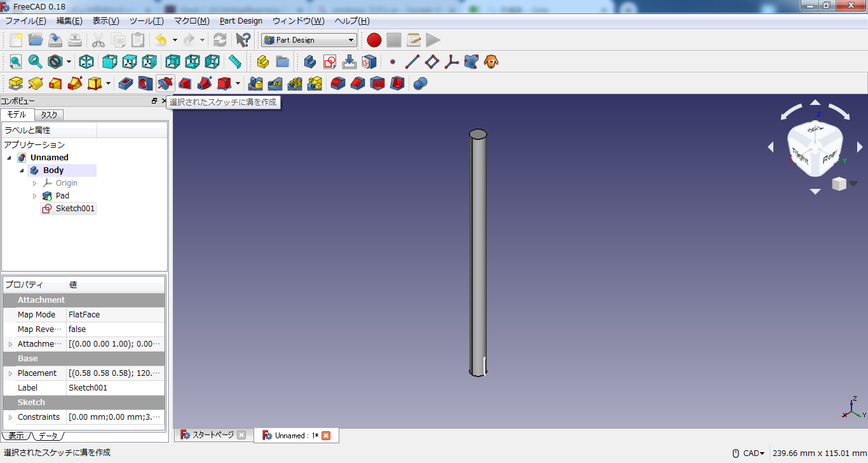This screenshot has height=463, width=868.
Task: Fit all content to view
Action: tap(15, 62)
